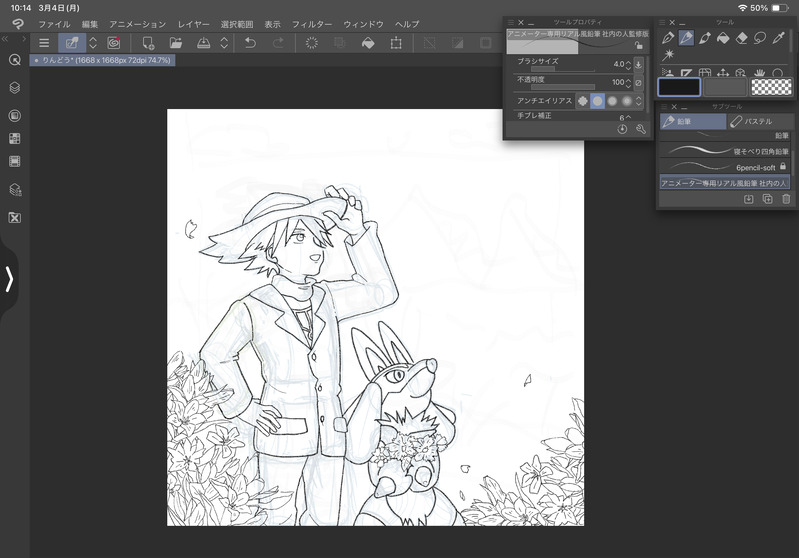Screen dimensions: 799x558
Task: Open Tool Property palette menu icon
Action: [511, 22]
